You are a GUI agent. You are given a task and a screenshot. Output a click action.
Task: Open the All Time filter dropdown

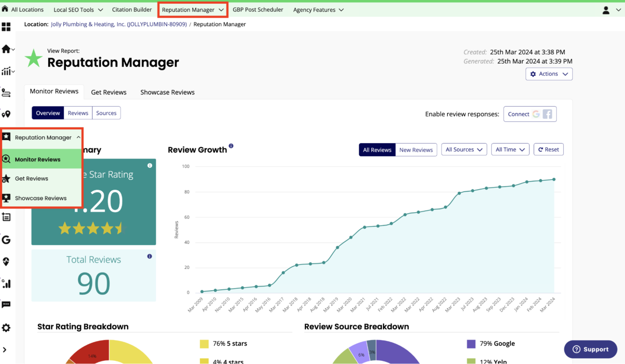[510, 149]
